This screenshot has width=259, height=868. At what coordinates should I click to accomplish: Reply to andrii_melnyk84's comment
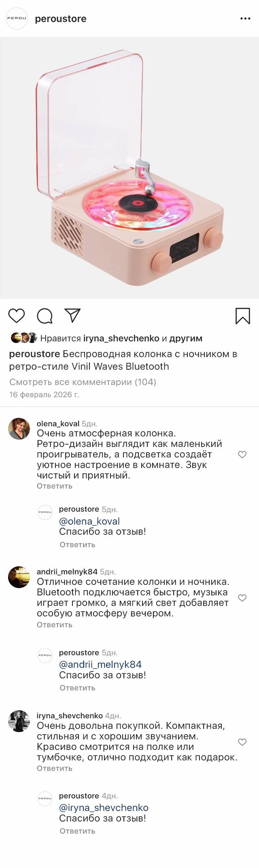tap(54, 625)
